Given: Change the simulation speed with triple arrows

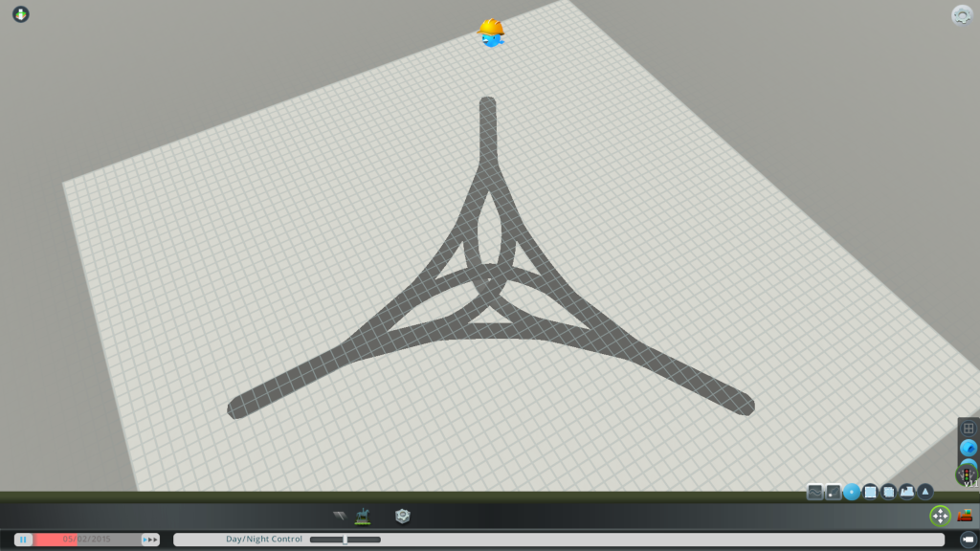Looking at the screenshot, I should click(150, 540).
